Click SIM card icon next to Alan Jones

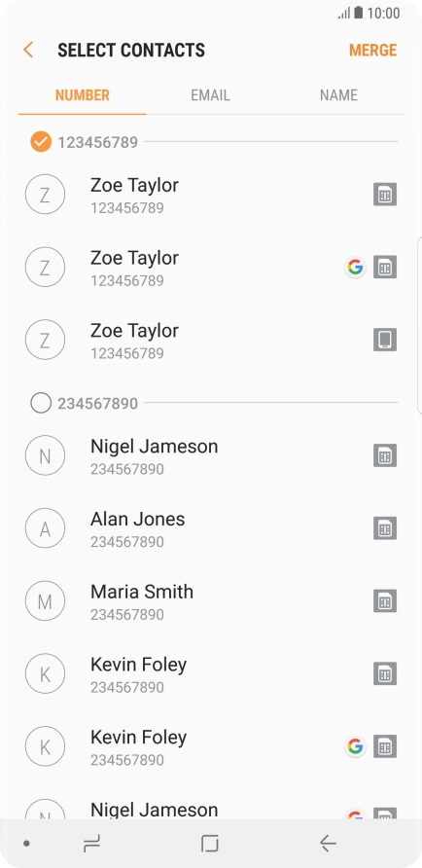(385, 528)
